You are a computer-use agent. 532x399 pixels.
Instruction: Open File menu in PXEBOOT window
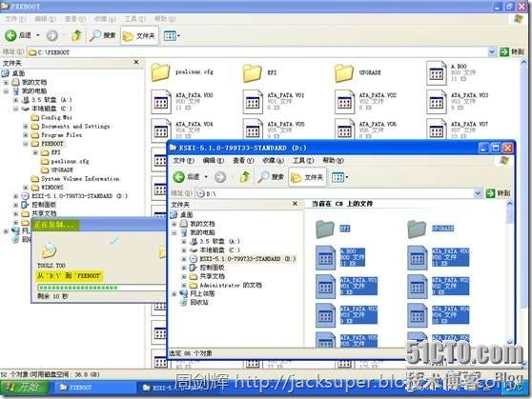coord(15,19)
